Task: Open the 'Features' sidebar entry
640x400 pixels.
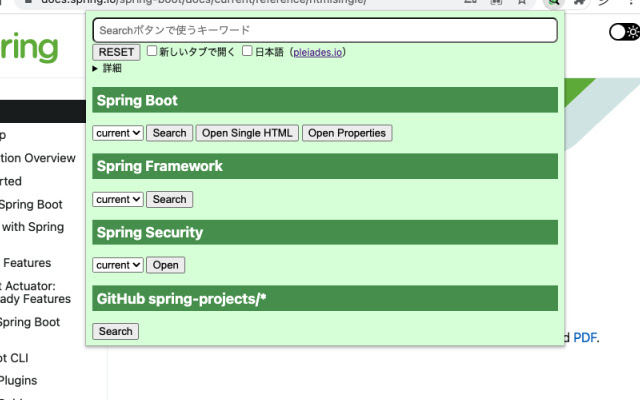Action: [x=27, y=263]
